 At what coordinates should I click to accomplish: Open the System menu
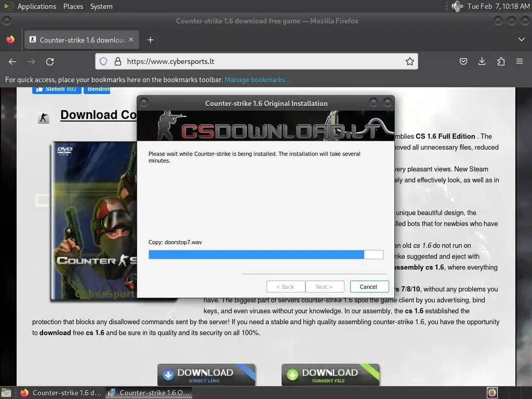(101, 6)
